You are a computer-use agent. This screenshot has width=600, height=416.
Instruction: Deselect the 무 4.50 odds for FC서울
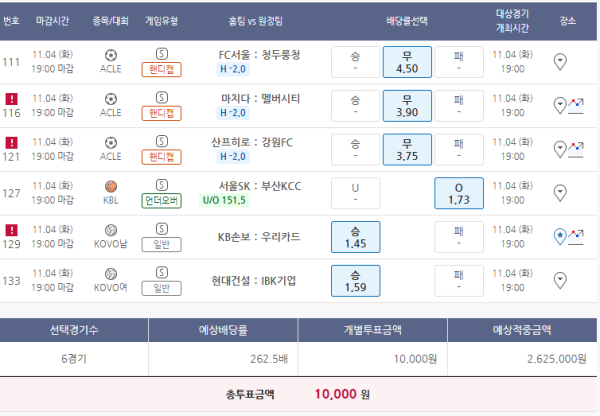point(407,62)
